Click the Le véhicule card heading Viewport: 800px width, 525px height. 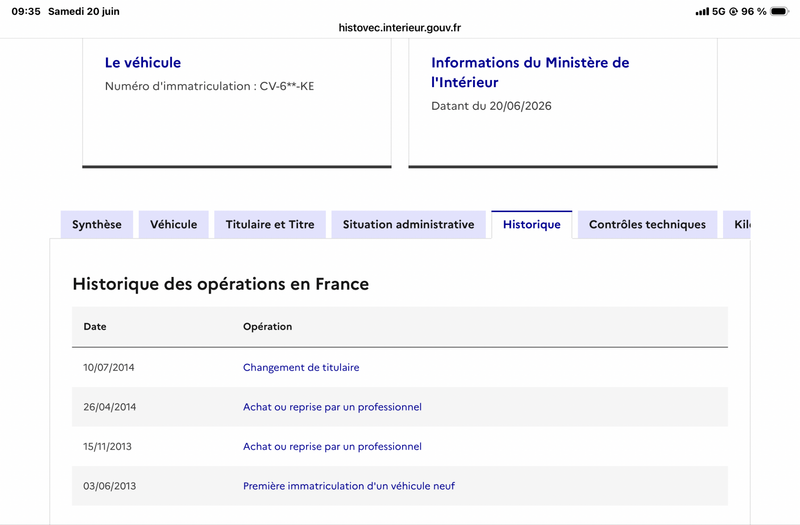pyautogui.click(x=143, y=63)
